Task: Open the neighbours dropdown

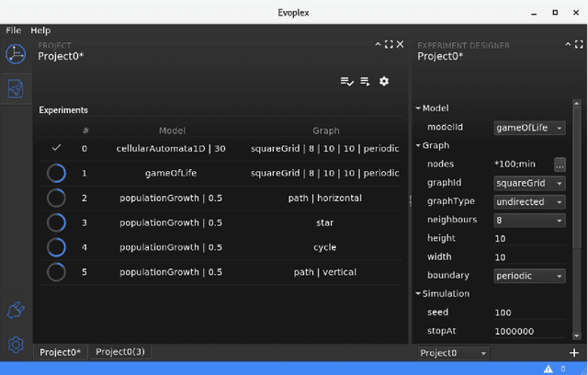Action: [529, 220]
